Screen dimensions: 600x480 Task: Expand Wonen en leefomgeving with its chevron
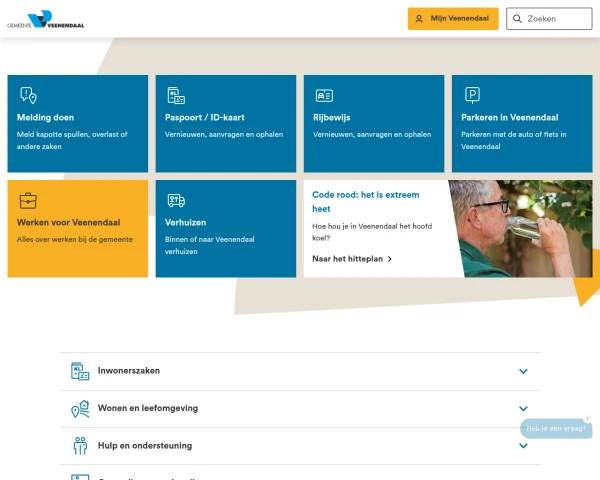point(523,408)
